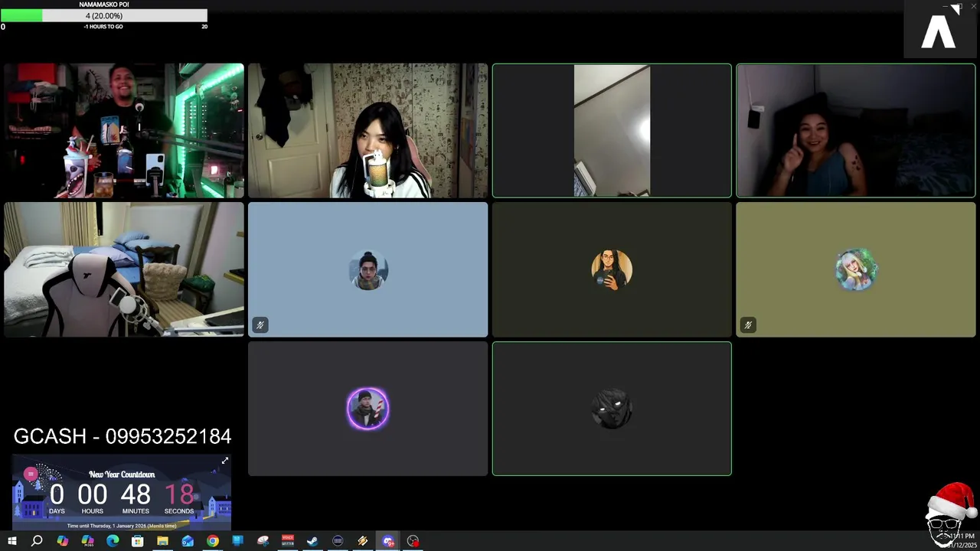Click the glasses cartoon avatar participant
This screenshot has height=551, width=980.
coord(612,269)
